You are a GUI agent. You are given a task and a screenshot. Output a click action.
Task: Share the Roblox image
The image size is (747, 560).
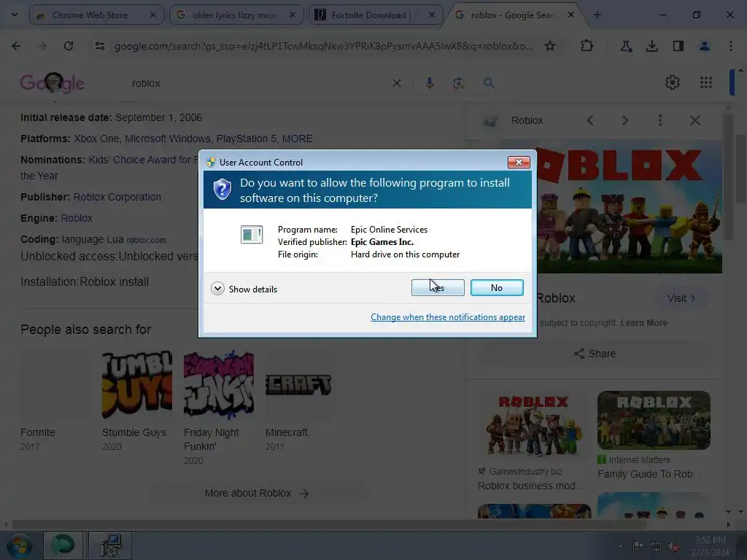click(595, 354)
